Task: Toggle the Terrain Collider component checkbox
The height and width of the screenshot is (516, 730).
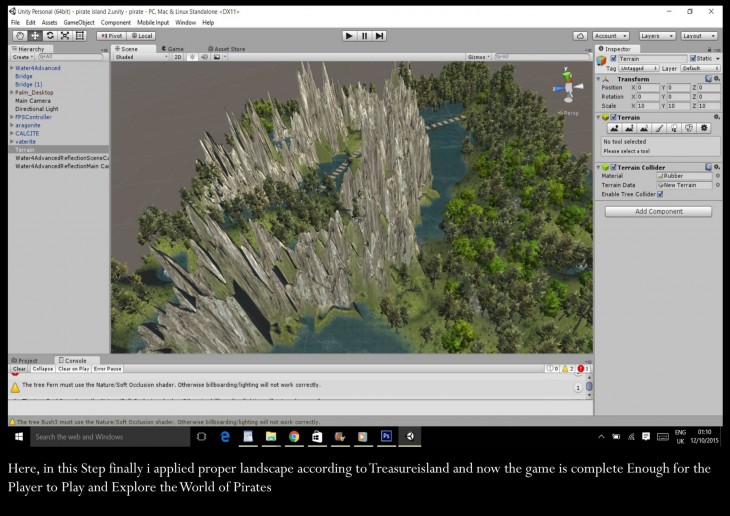Action: coord(614,167)
